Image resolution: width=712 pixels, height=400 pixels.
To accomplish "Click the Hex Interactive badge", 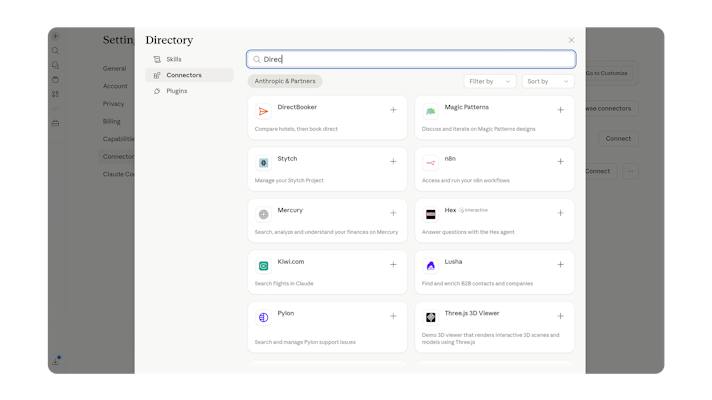I will click(473, 210).
